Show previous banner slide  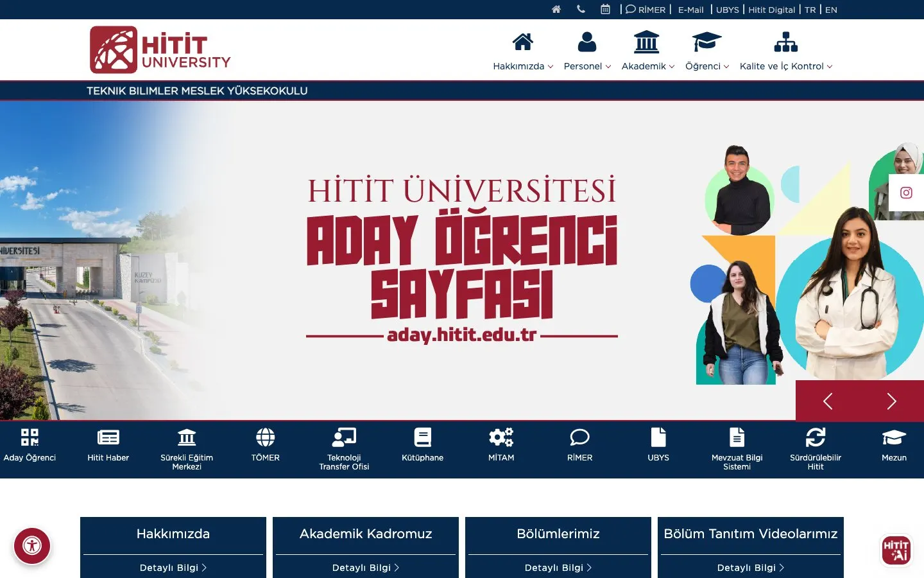828,401
